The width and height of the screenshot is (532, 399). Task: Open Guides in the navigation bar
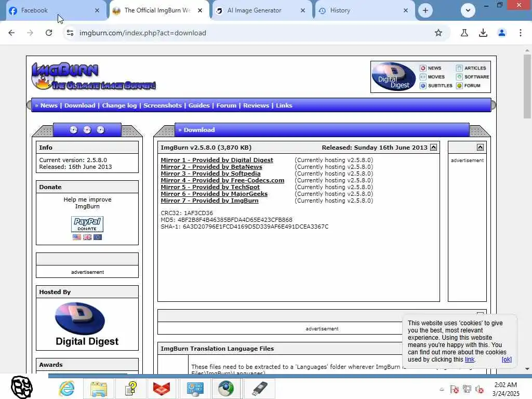(x=199, y=105)
